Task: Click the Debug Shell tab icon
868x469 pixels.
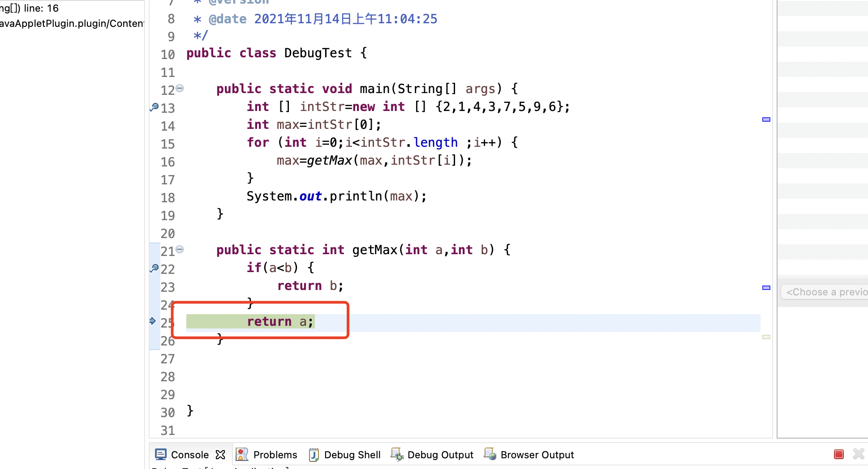Action: click(x=314, y=455)
